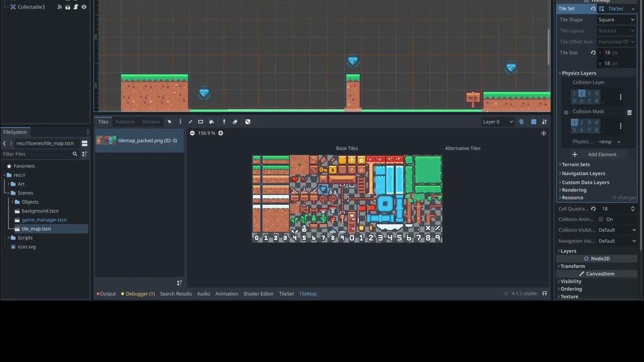This screenshot has height=362, width=644.
Task: Select tilemap_packed.png atlas source
Action: coord(139,141)
